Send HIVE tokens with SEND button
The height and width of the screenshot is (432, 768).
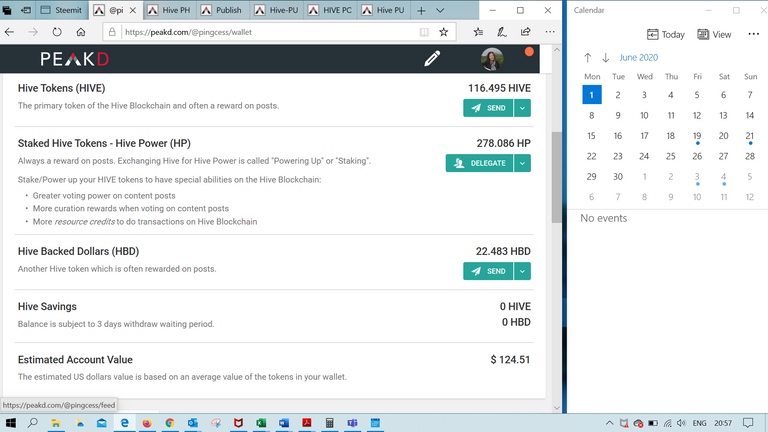point(488,108)
